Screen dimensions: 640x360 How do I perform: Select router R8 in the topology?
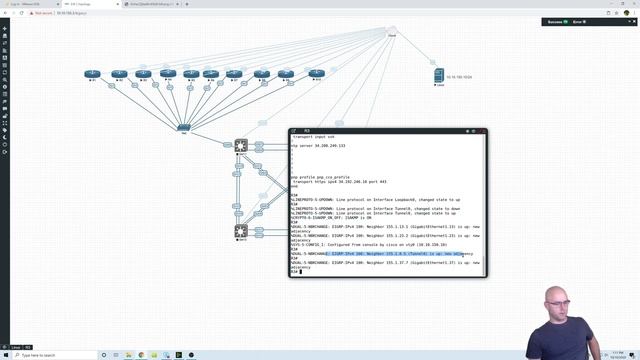click(262, 74)
